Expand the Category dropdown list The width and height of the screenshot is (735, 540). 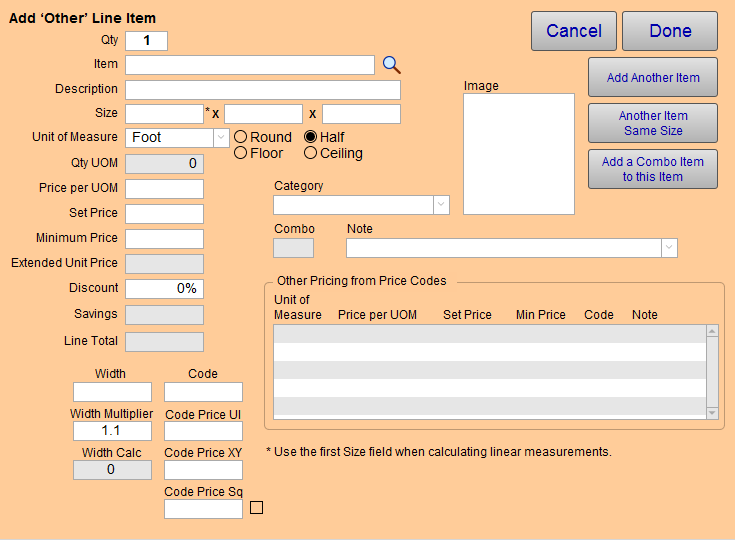coord(441,205)
